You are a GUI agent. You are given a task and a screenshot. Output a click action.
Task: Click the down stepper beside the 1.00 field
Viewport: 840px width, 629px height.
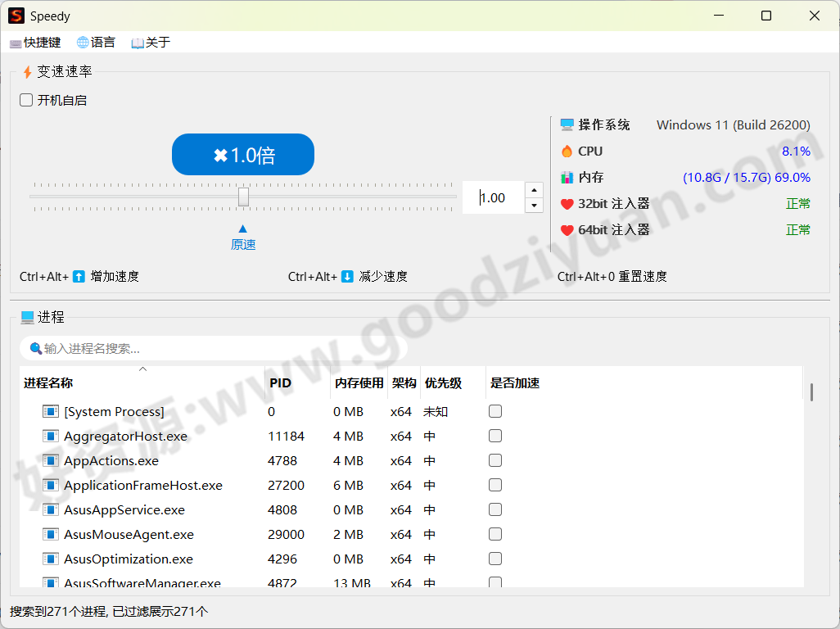pyautogui.click(x=534, y=205)
